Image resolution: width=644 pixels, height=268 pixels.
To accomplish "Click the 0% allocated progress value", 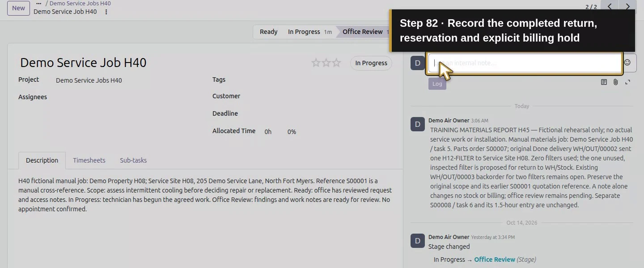I will click(x=292, y=132).
